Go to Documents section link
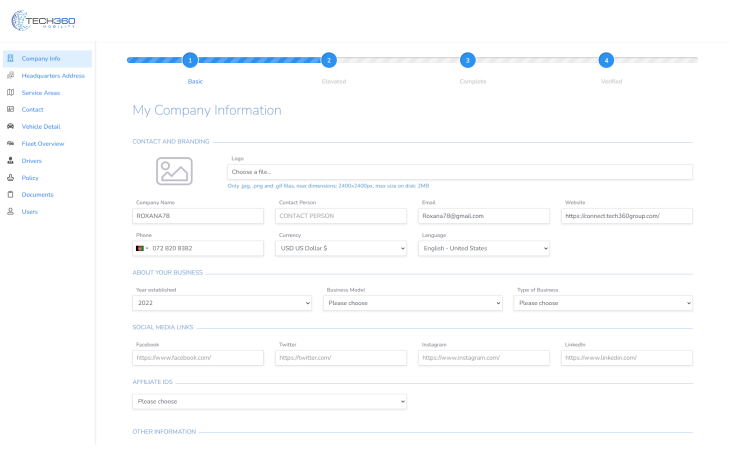 [x=37, y=195]
